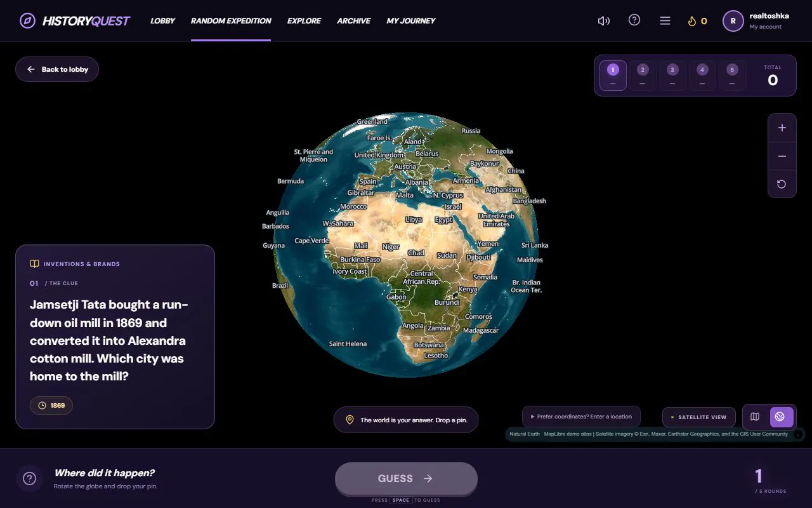Click the Afghanistan label on the globe
The height and width of the screenshot is (508, 812).
(503, 189)
